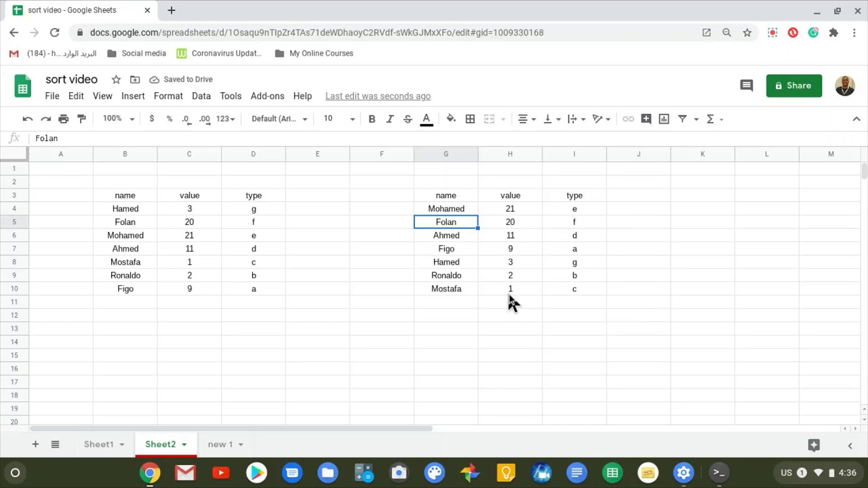Star the sort video document

tap(116, 79)
